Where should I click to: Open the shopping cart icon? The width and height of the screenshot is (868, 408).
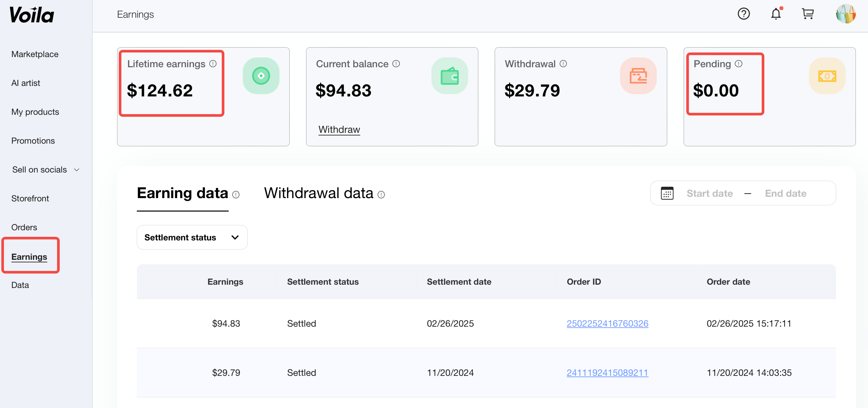point(808,14)
